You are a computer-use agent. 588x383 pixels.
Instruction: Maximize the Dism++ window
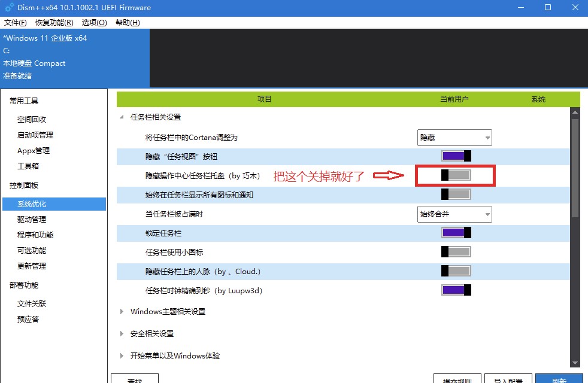548,8
